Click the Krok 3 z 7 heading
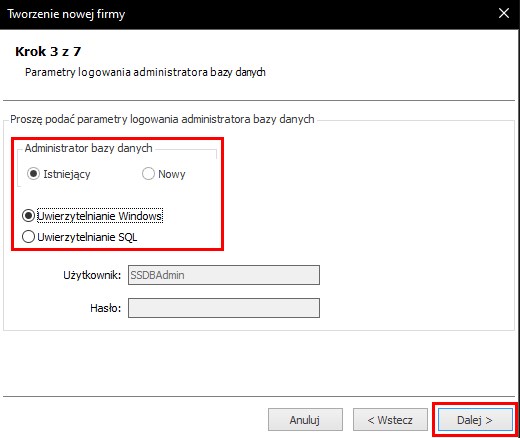The image size is (520, 438). [x=48, y=51]
